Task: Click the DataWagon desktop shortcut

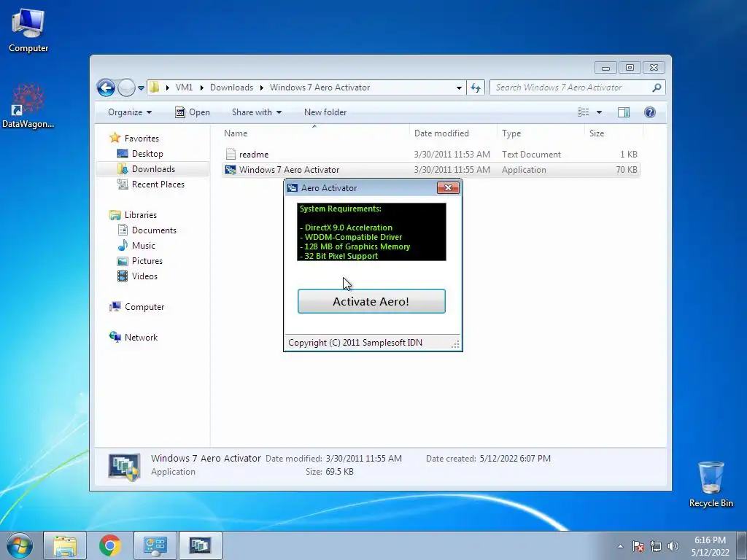Action: [28, 106]
